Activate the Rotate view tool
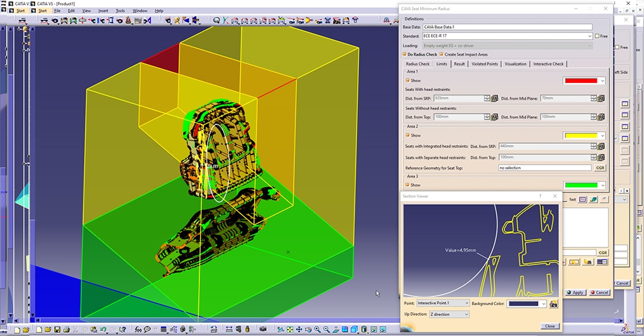 [x=308, y=330]
